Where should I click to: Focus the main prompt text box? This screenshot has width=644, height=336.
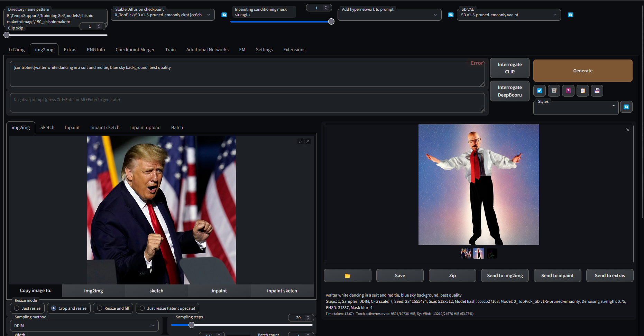click(247, 74)
